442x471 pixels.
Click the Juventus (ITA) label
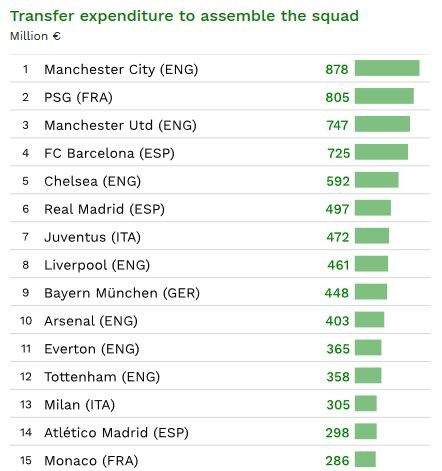pos(92,237)
